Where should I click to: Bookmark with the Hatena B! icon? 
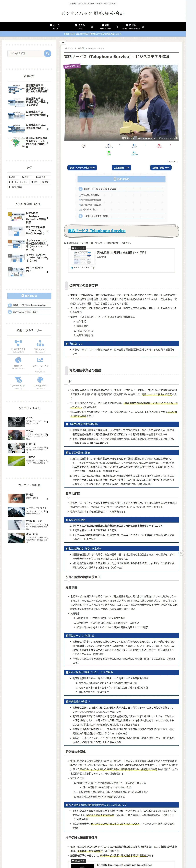point(134,146)
